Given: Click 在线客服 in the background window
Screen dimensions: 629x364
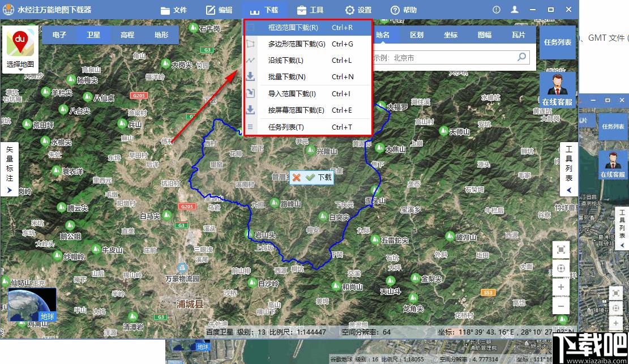Looking at the screenshot, I should click(613, 164).
